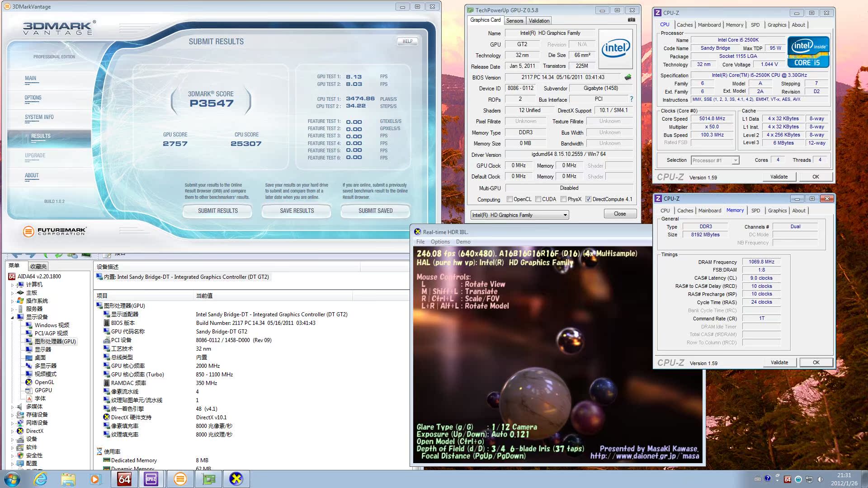The width and height of the screenshot is (868, 488).
Task: Expand 计算机 node in AIDA64 tree
Action: click(x=12, y=285)
